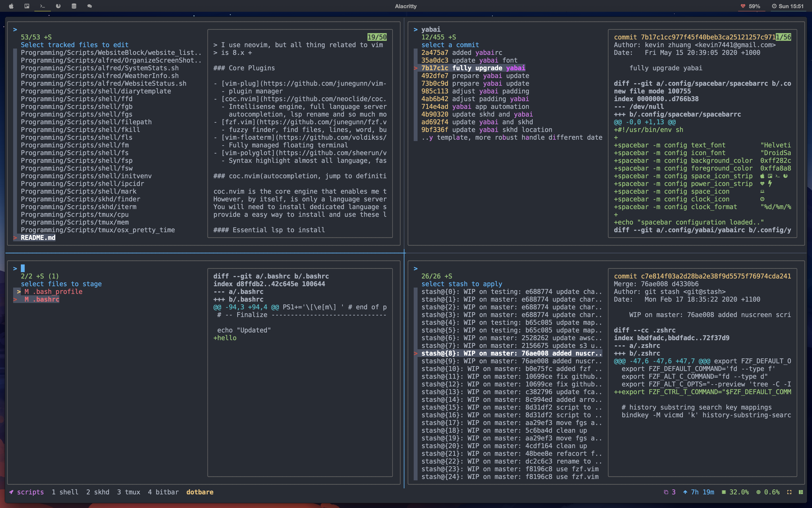Click the Apple logo in the top bar
This screenshot has height=508, width=812.
[11, 6]
